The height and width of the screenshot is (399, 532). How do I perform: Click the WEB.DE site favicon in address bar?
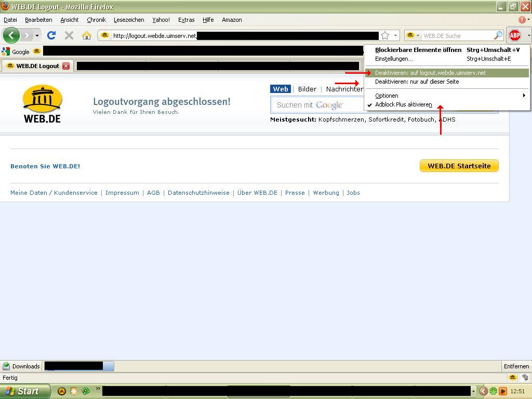[105, 35]
